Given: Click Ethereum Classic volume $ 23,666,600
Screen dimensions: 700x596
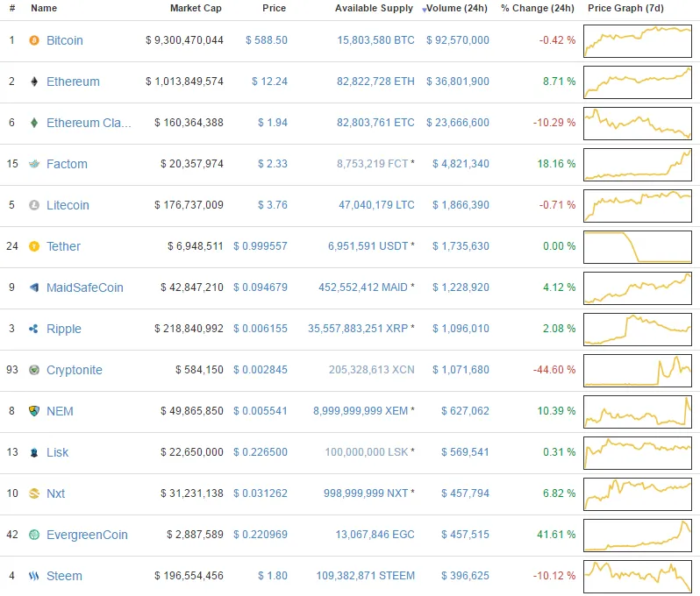Looking at the screenshot, I should (x=458, y=123).
